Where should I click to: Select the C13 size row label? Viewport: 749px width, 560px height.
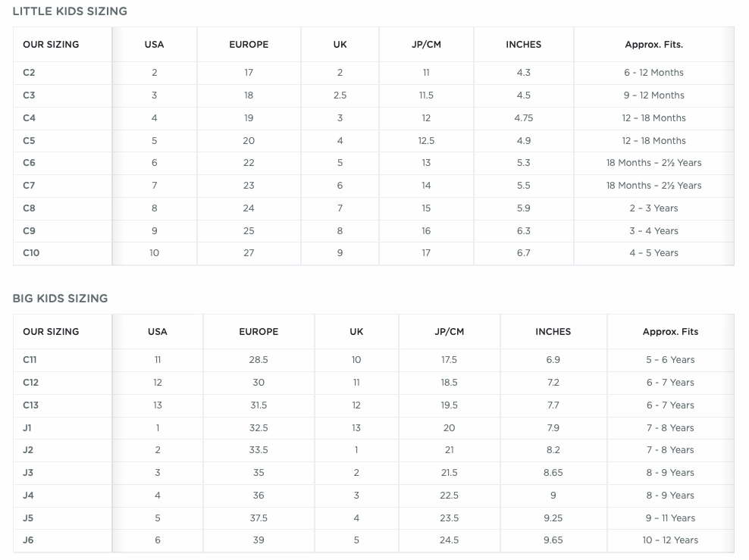point(30,405)
